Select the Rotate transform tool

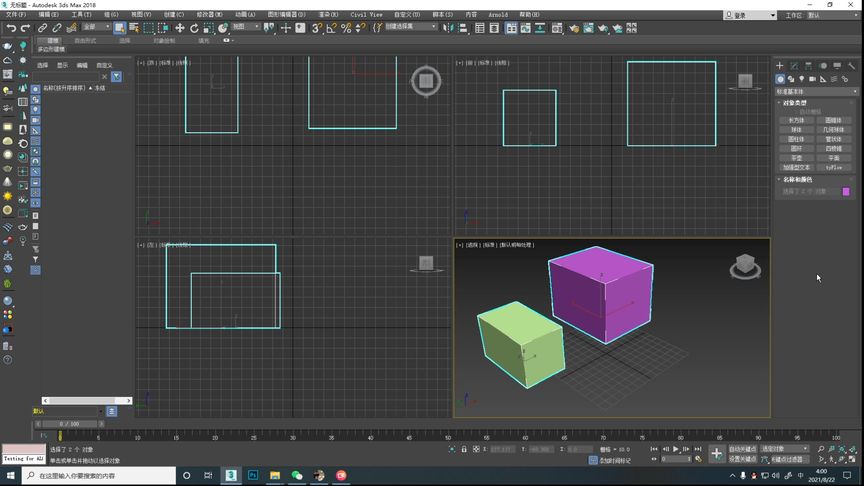pyautogui.click(x=194, y=28)
